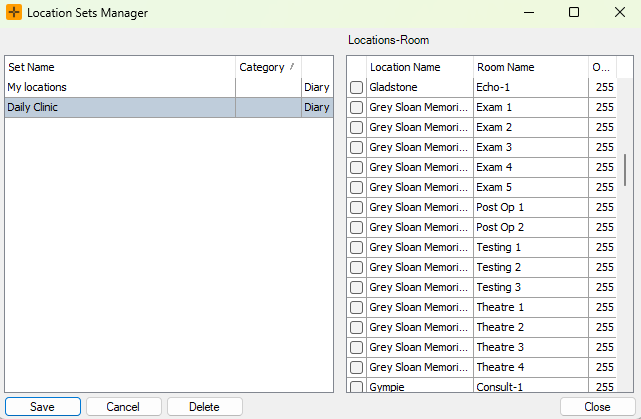The image size is (641, 419).
Task: Enable the Exam 2 room checkbox
Action: [x=356, y=128]
